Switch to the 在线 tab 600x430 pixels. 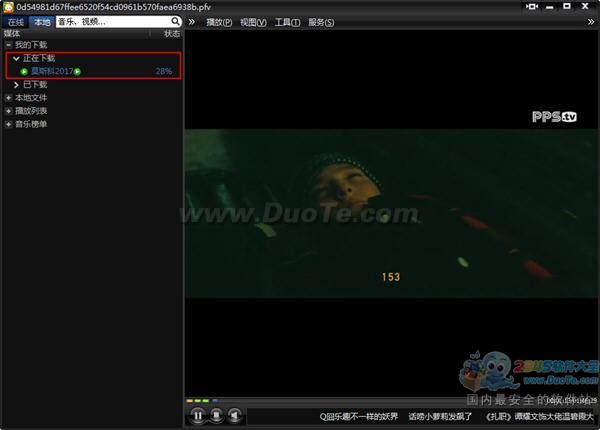(x=16, y=22)
